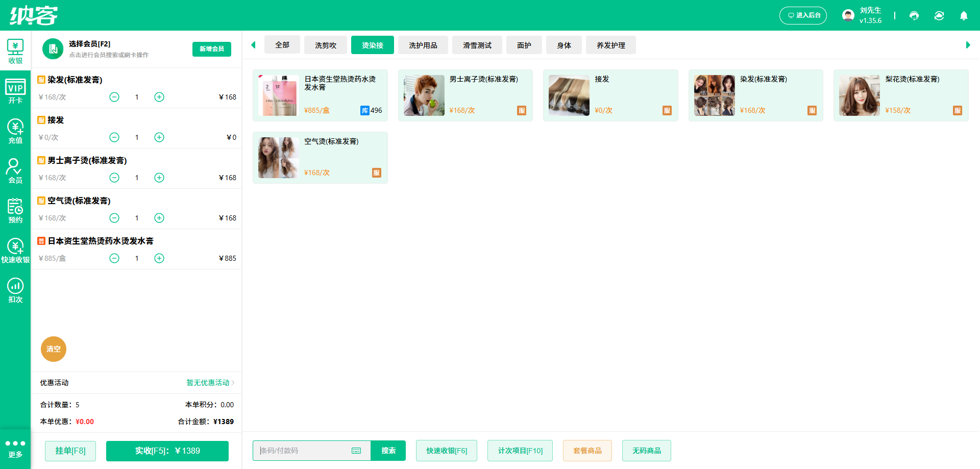Screen dimensions: 980x469
Task: Click the 选择会员 member card icon
Action: [53, 49]
